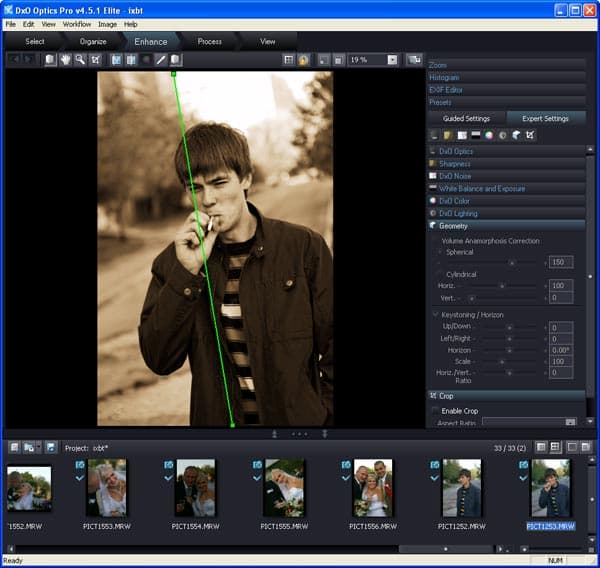600x568 pixels.
Task: Click the save project icon
Action: pyautogui.click(x=50, y=447)
